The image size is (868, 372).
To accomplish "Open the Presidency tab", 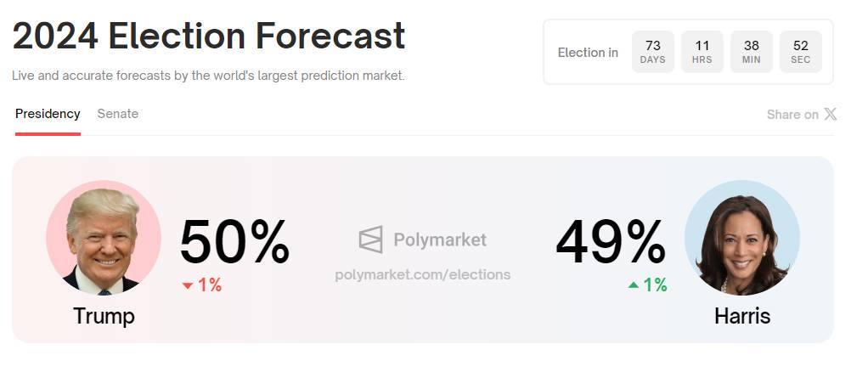I will pos(48,114).
